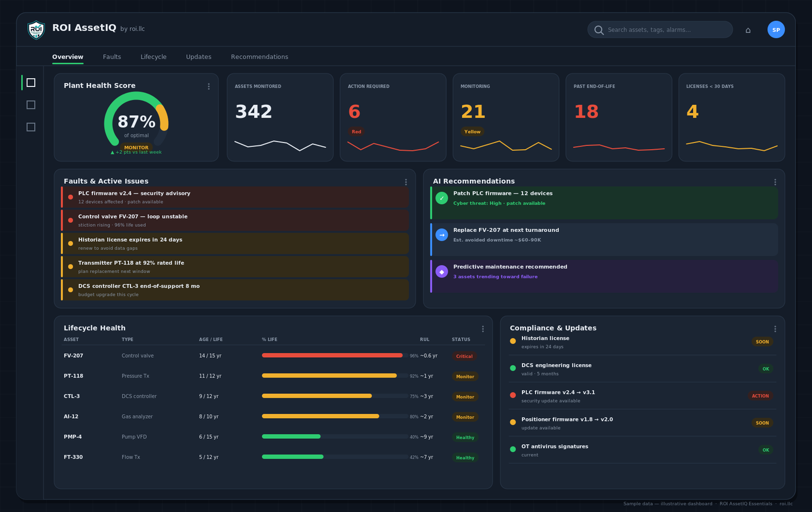Click the ROI shield logo
Viewport: 812px width, 512px height.
click(36, 30)
